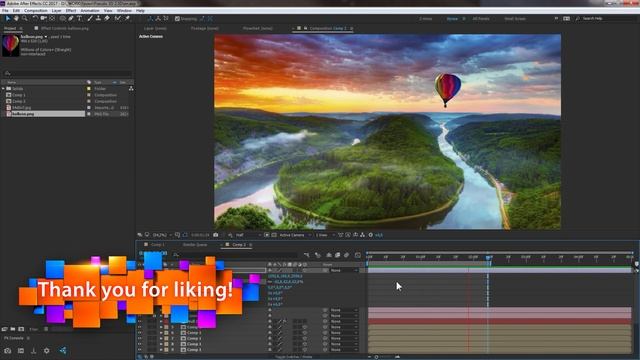The image size is (640, 360).
Task: Select the Pen tool
Action: 71,18
